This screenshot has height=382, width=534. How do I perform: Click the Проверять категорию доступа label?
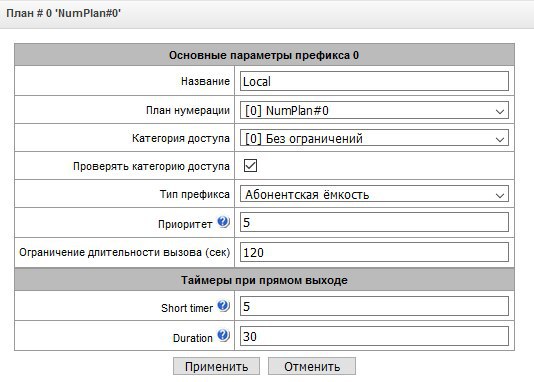152,166
